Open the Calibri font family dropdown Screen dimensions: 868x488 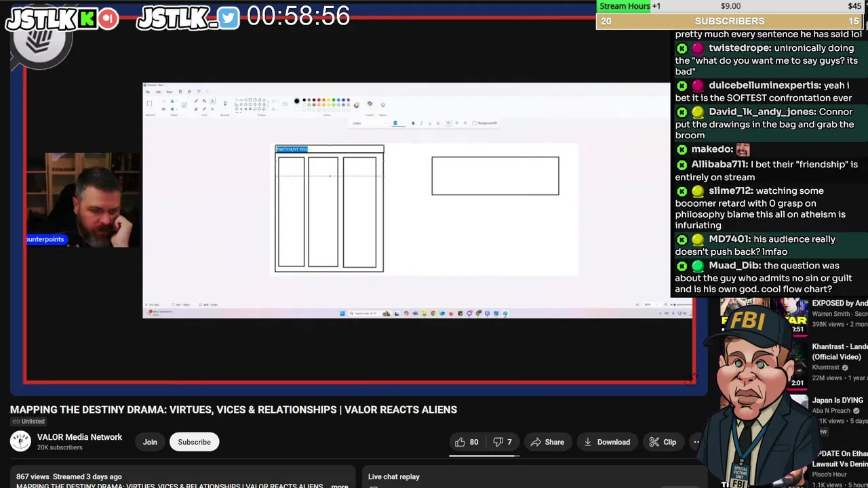tap(370, 123)
